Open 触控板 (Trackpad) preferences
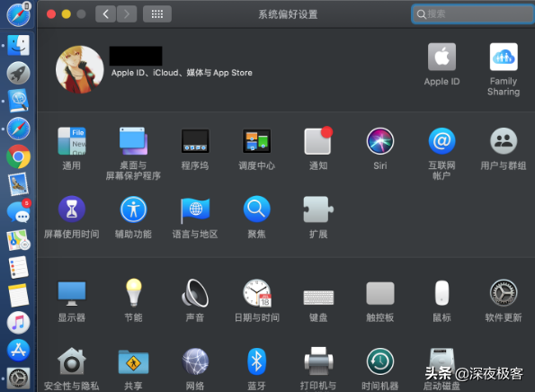The width and height of the screenshot is (535, 392). click(x=380, y=293)
